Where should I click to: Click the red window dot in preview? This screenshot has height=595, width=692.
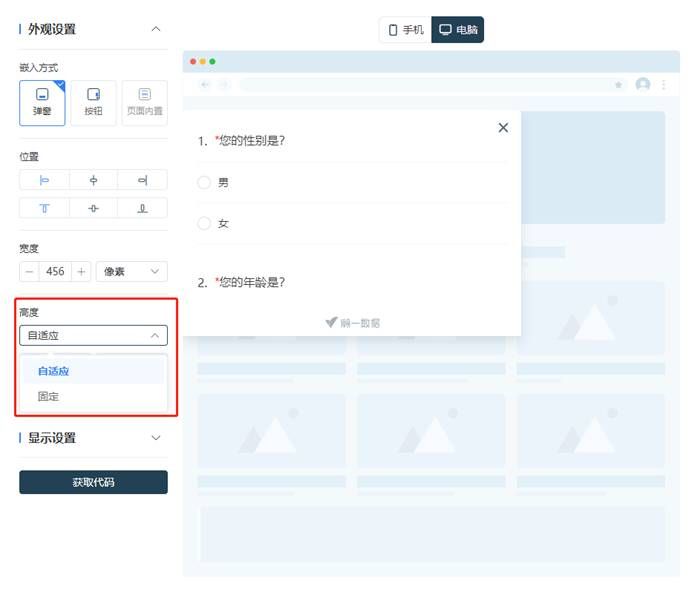click(193, 61)
